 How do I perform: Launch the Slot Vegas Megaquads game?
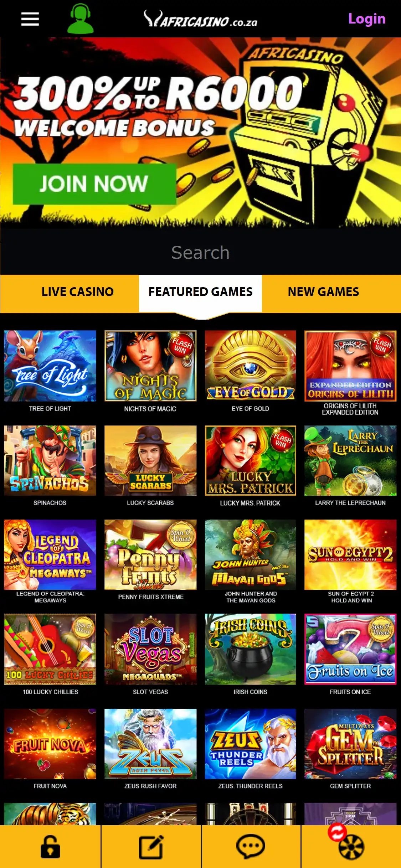[150, 649]
